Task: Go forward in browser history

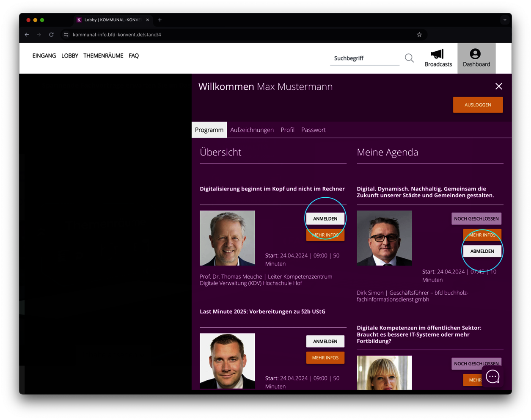Action: coord(39,35)
